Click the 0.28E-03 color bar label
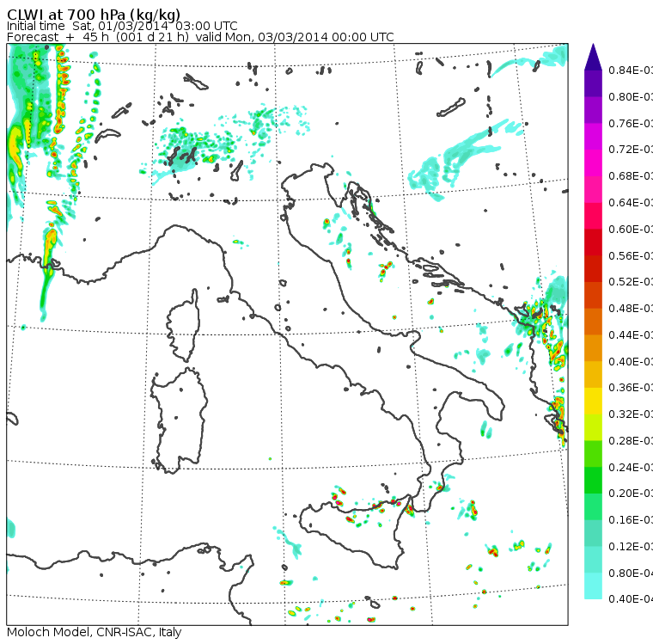The height and width of the screenshot is (644, 653). (631, 441)
